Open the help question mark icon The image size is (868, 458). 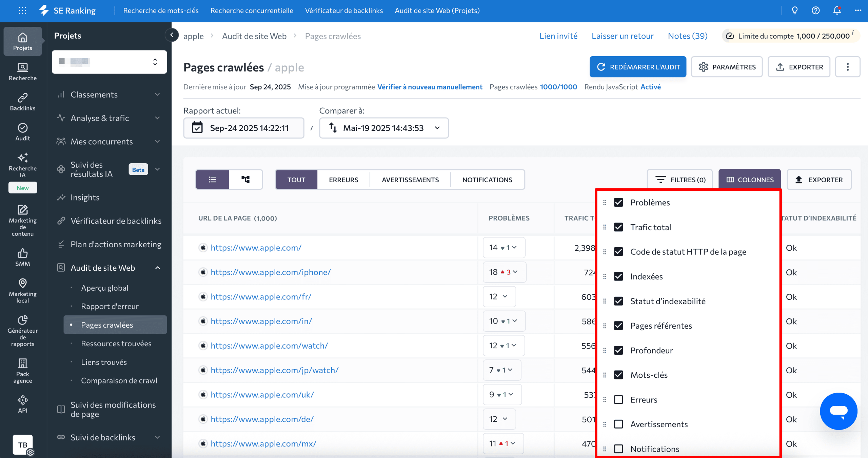click(x=816, y=11)
